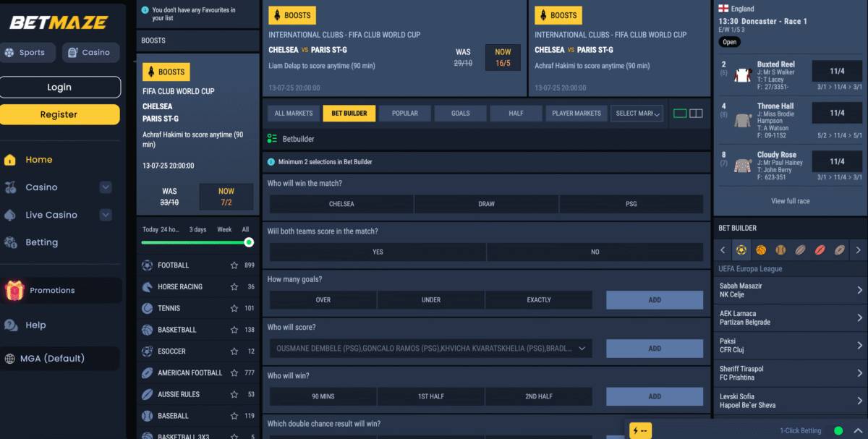Open AEK Larnaca vs Partizan Belgrade match arrow
Viewport: 868px width, 439px height.
[859, 318]
